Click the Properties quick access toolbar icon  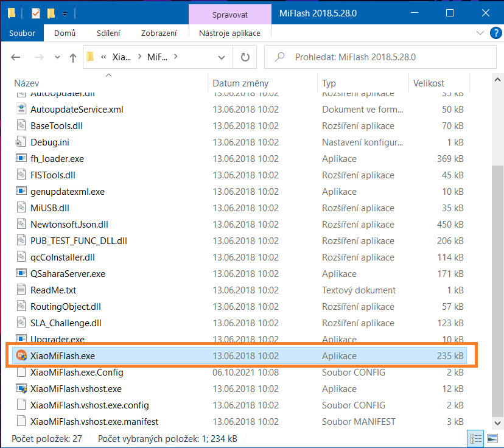(x=36, y=13)
